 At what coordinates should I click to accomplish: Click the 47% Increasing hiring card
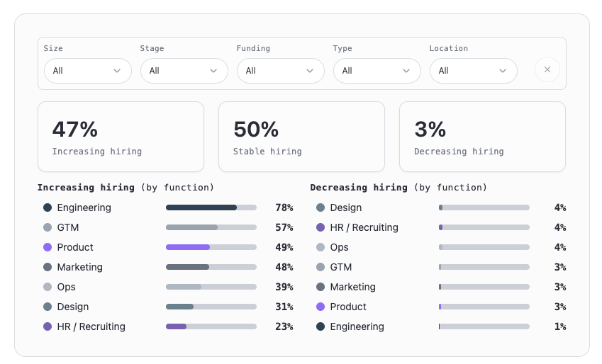[121, 137]
